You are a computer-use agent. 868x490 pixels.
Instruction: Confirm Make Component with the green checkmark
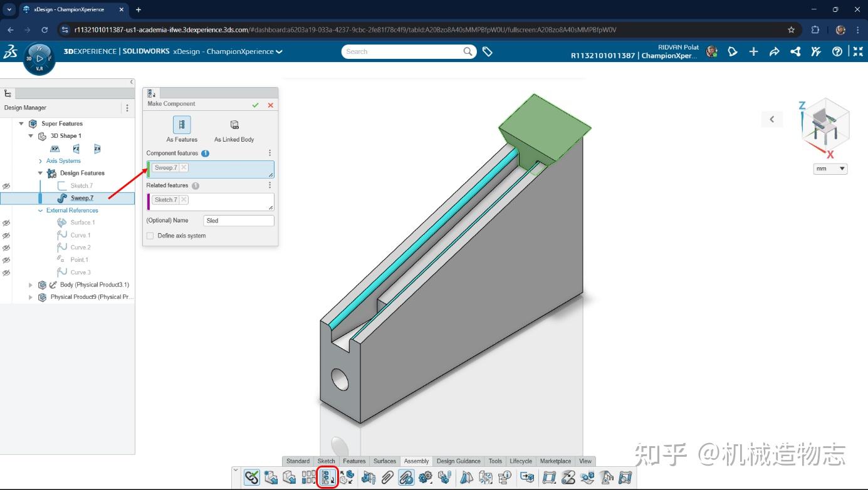coord(256,105)
